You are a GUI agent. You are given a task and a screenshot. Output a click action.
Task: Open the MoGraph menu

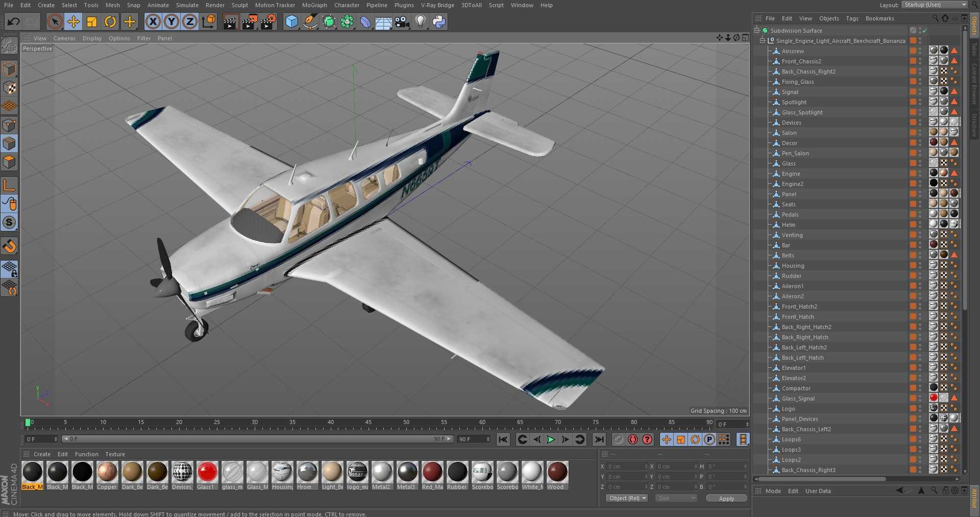point(314,5)
